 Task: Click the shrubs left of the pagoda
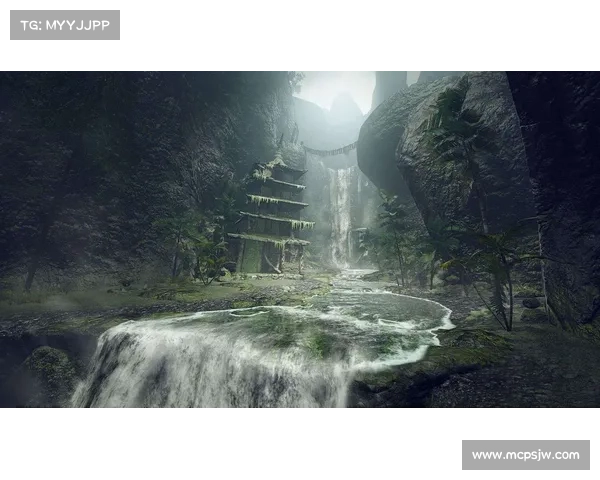200,255
